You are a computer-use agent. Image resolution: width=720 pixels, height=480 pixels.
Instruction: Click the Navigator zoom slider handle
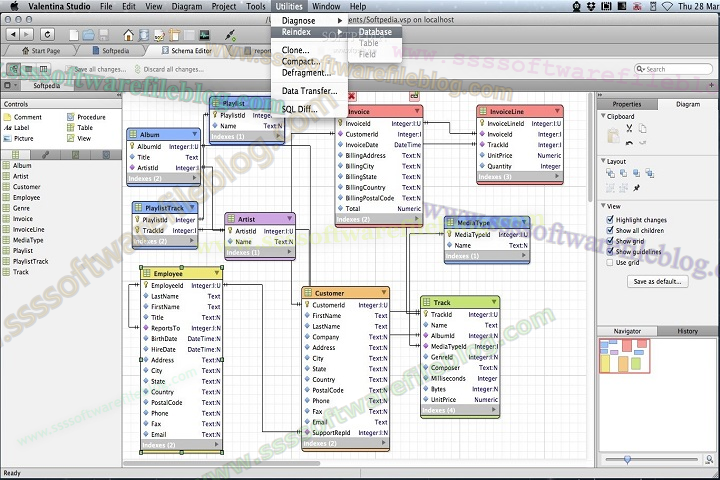coord(627,459)
